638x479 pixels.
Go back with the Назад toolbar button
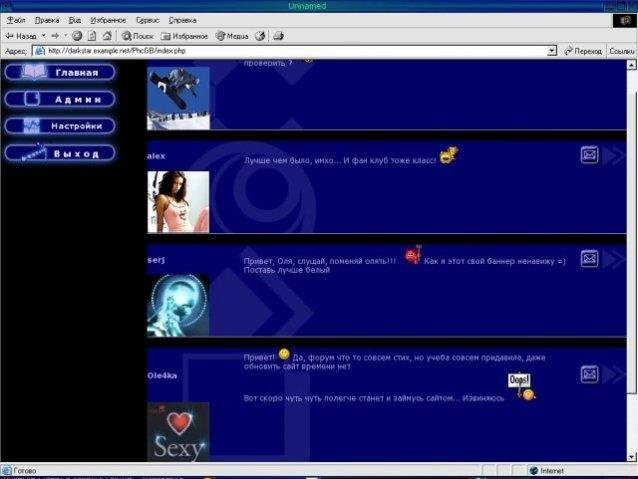pyautogui.click(x=21, y=36)
